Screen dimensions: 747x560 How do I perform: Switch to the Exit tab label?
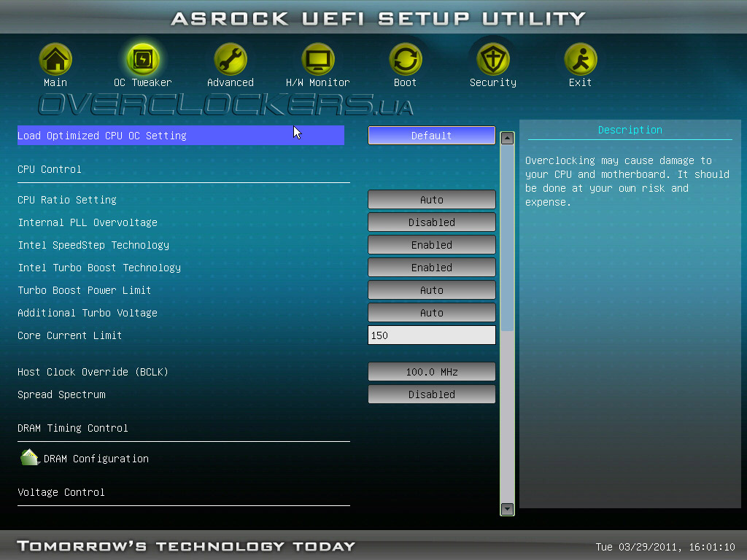[580, 82]
